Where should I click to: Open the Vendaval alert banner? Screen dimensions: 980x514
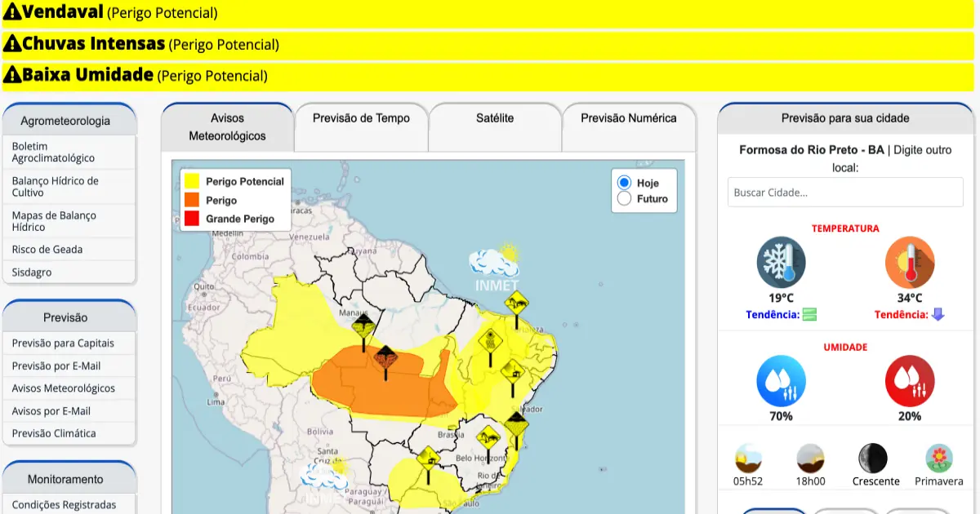pyautogui.click(x=488, y=12)
